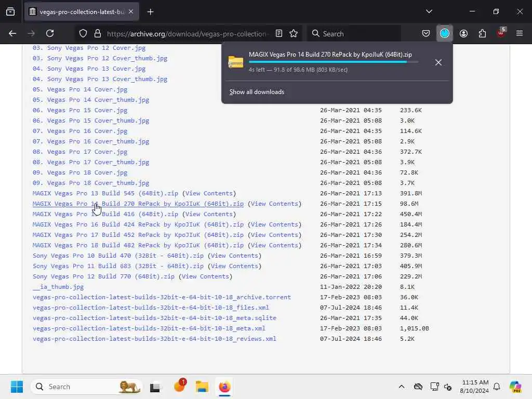Open the Firefox View icon
The width and height of the screenshot is (532, 399).
(10, 11)
